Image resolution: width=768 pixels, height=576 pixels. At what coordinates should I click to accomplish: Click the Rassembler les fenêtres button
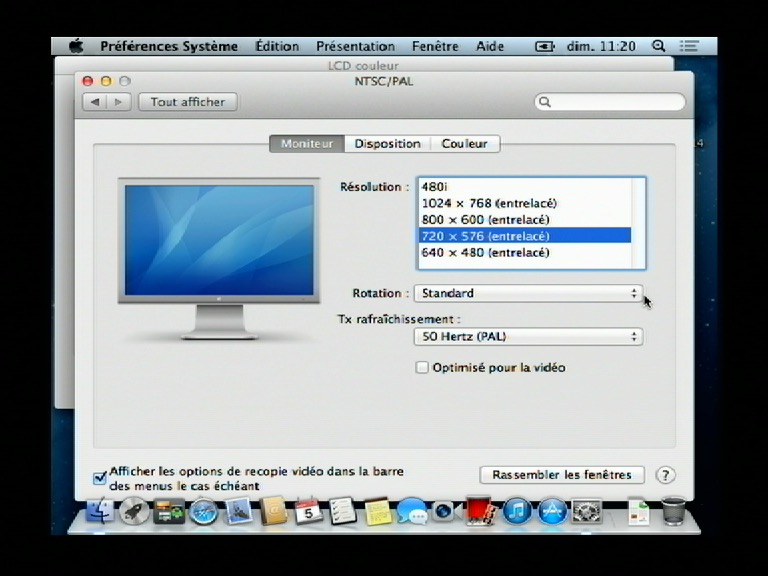[562, 475]
